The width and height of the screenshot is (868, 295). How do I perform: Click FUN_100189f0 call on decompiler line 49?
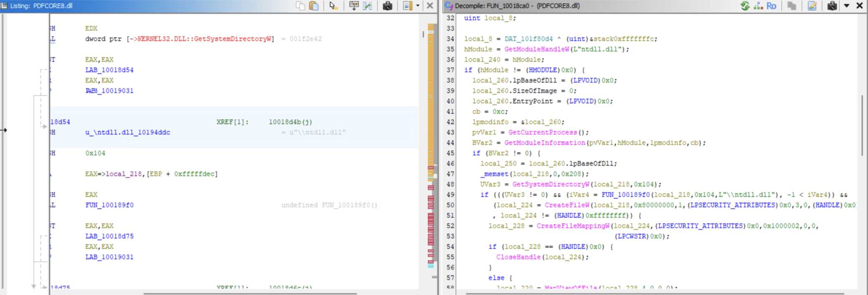pyautogui.click(x=626, y=195)
